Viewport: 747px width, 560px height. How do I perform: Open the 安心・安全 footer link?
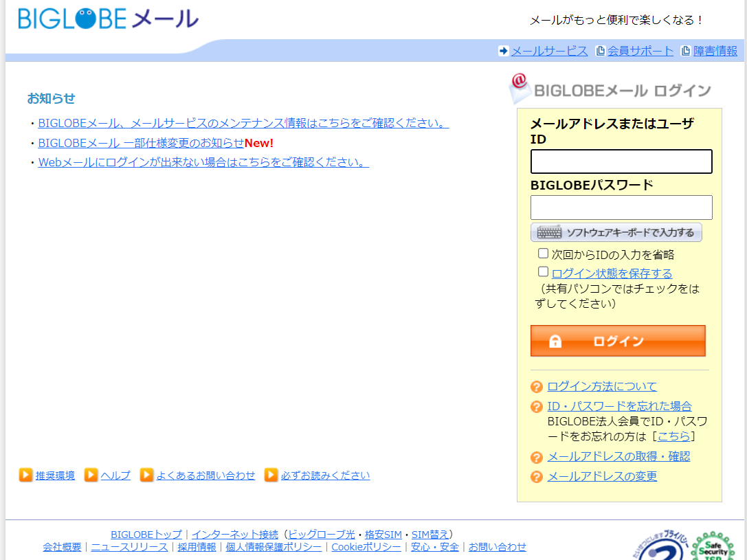(435, 547)
